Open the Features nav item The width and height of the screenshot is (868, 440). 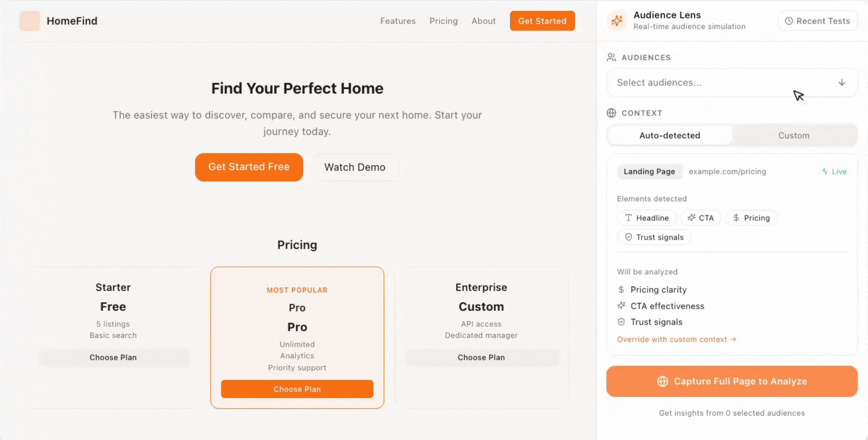pos(398,21)
